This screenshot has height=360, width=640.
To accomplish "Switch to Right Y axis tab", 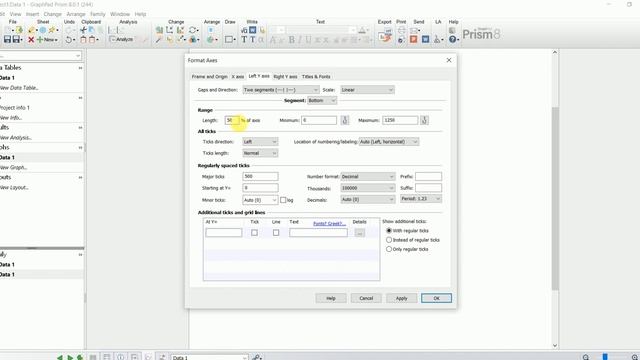I will click(285, 77).
